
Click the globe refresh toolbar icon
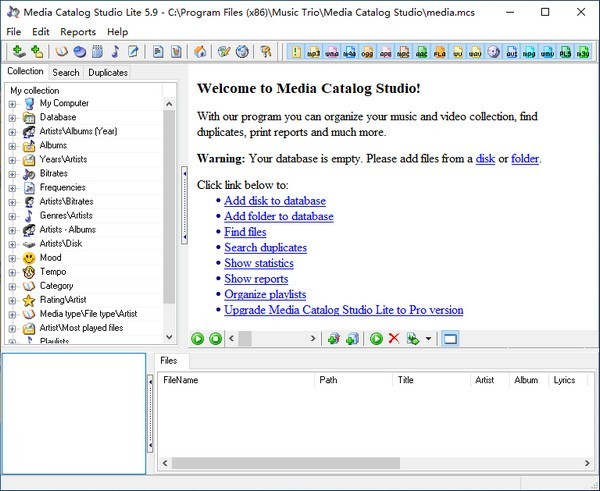click(242, 51)
